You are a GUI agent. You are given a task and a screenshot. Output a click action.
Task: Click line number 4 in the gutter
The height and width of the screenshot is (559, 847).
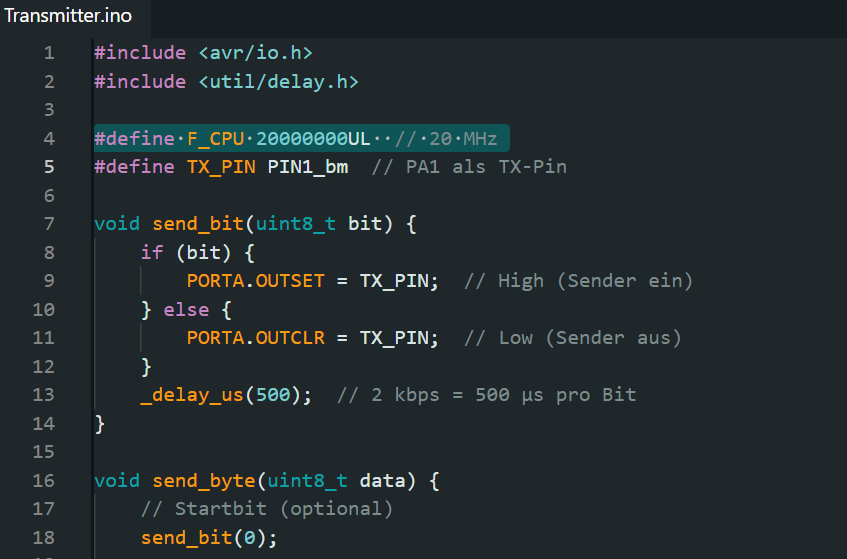pyautogui.click(x=49, y=138)
